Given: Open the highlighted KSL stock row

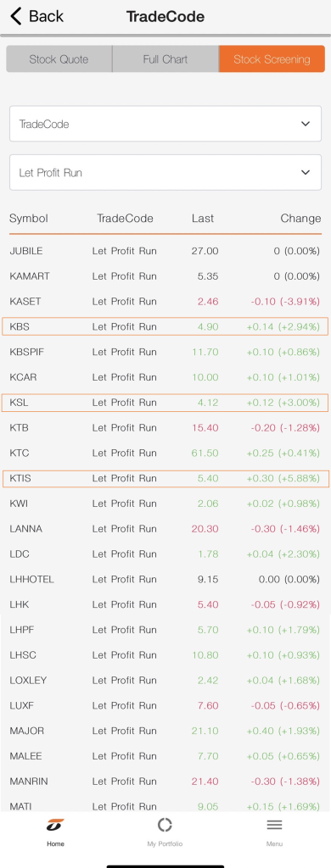Looking at the screenshot, I should pyautogui.click(x=165, y=403).
